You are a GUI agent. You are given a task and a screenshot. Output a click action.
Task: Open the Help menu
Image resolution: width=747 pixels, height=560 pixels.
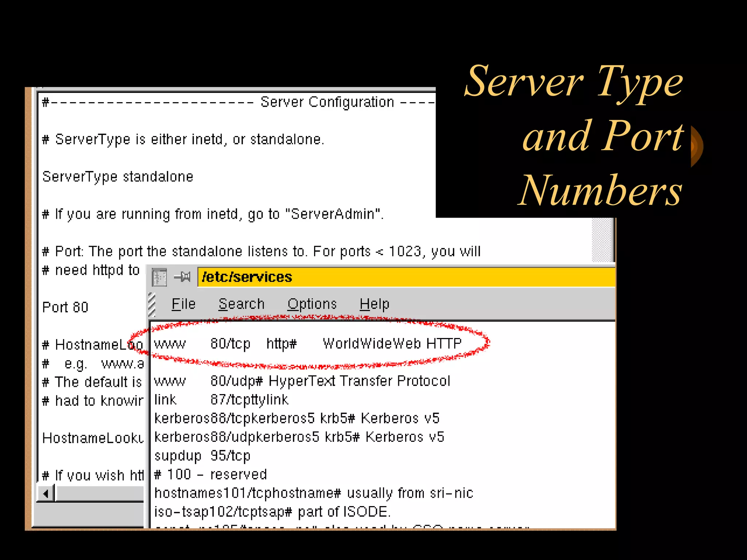pyautogui.click(x=375, y=304)
